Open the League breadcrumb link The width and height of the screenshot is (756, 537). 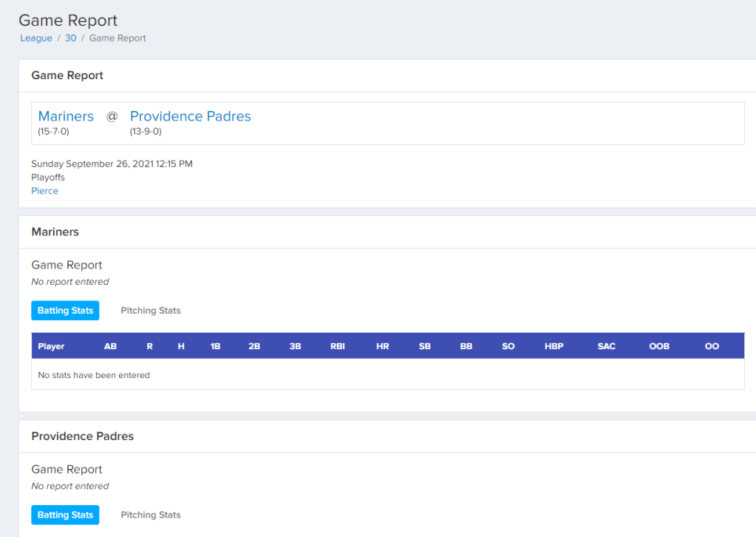click(x=35, y=38)
